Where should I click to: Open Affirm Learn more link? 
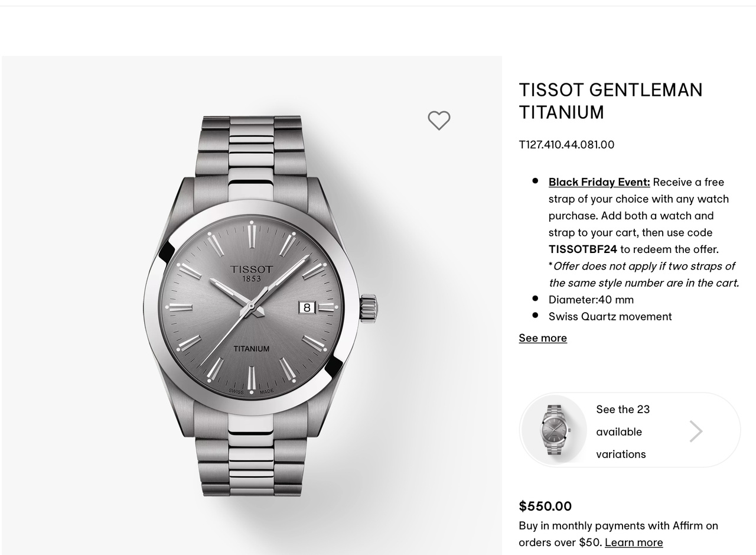click(634, 542)
